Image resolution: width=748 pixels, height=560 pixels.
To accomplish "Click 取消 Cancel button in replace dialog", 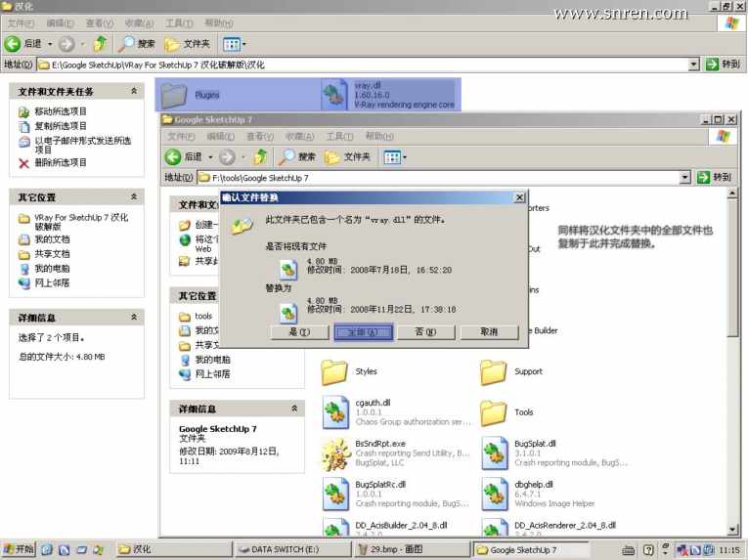I will tap(490, 332).
